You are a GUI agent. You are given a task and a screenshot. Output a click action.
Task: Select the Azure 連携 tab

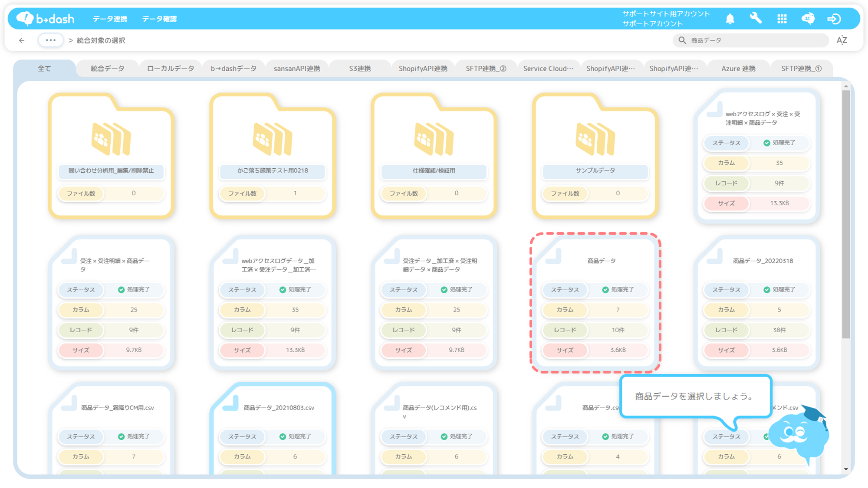[x=738, y=69]
